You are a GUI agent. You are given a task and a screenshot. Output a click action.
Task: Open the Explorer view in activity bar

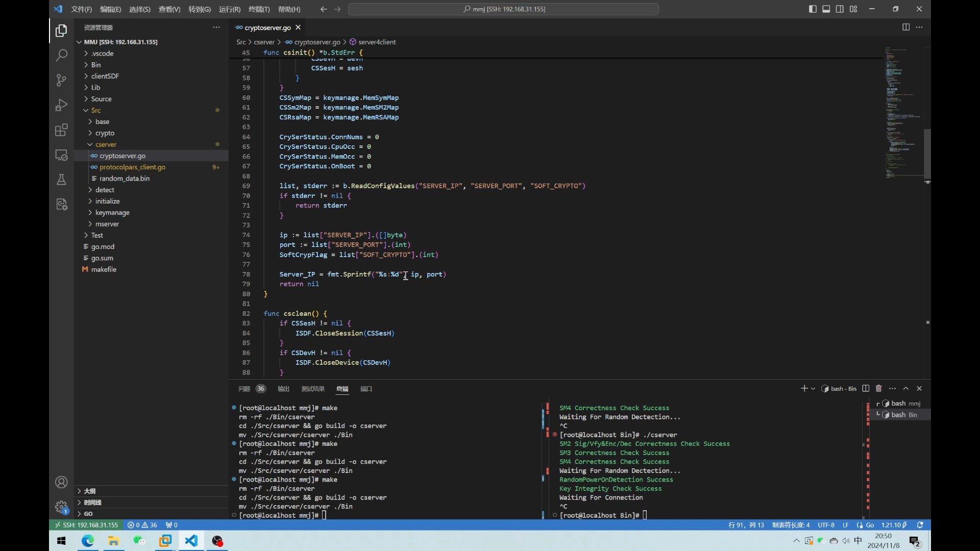coord(61,31)
